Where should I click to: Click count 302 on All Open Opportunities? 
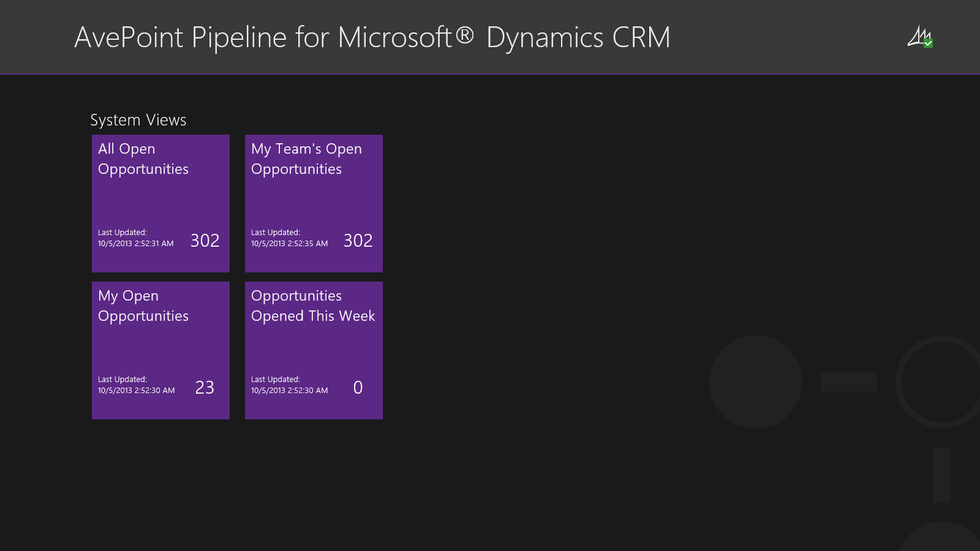pyautogui.click(x=205, y=241)
